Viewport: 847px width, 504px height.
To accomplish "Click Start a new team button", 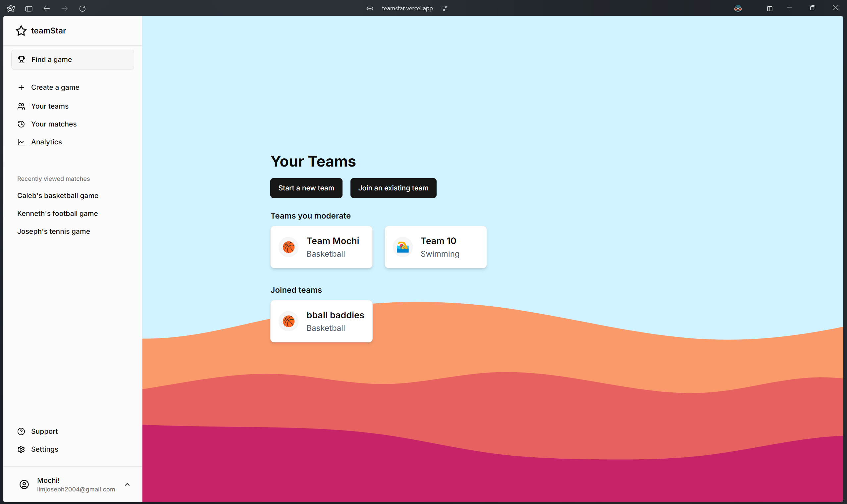I will (306, 188).
